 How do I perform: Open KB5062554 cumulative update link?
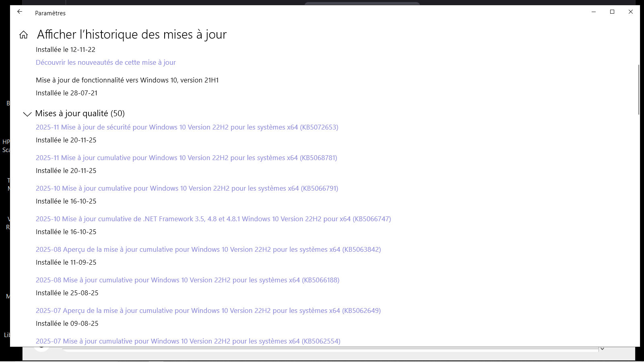coord(188,341)
